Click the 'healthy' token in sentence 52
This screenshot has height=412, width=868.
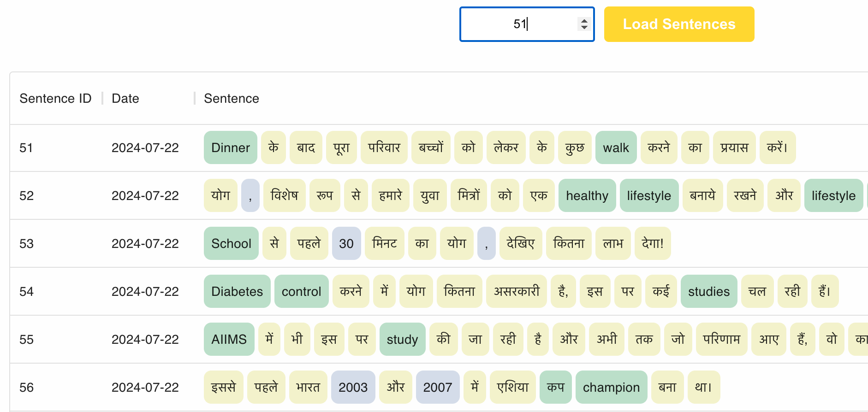point(587,196)
